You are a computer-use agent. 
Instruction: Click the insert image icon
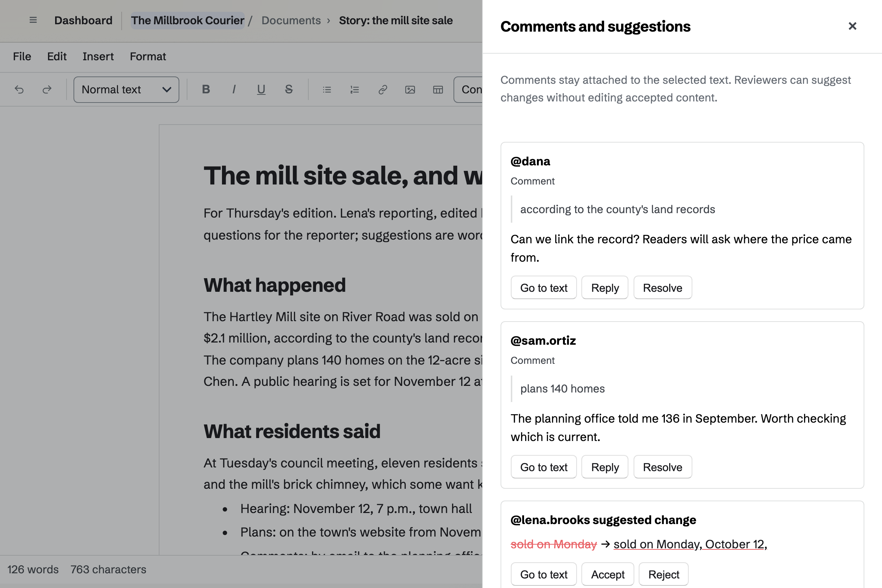[x=410, y=90]
